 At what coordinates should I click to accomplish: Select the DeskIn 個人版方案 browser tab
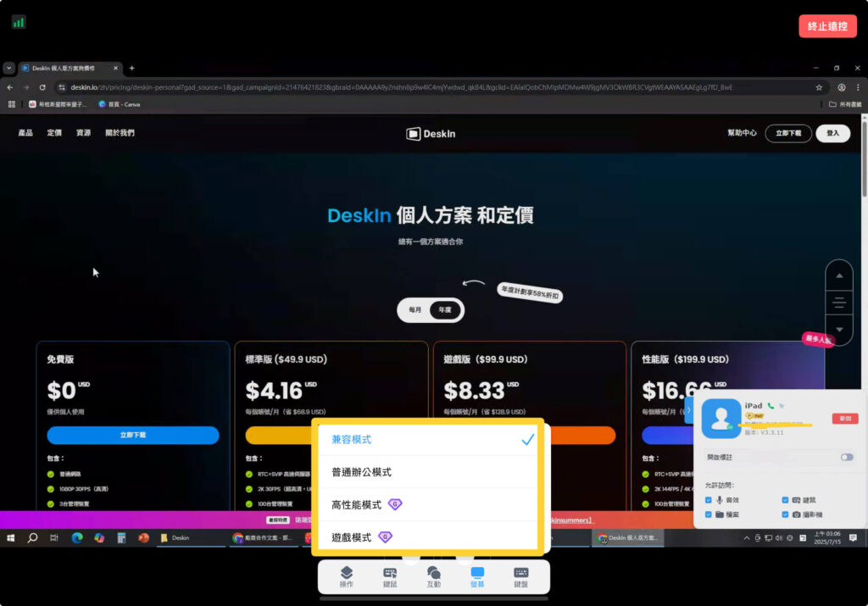(70, 68)
